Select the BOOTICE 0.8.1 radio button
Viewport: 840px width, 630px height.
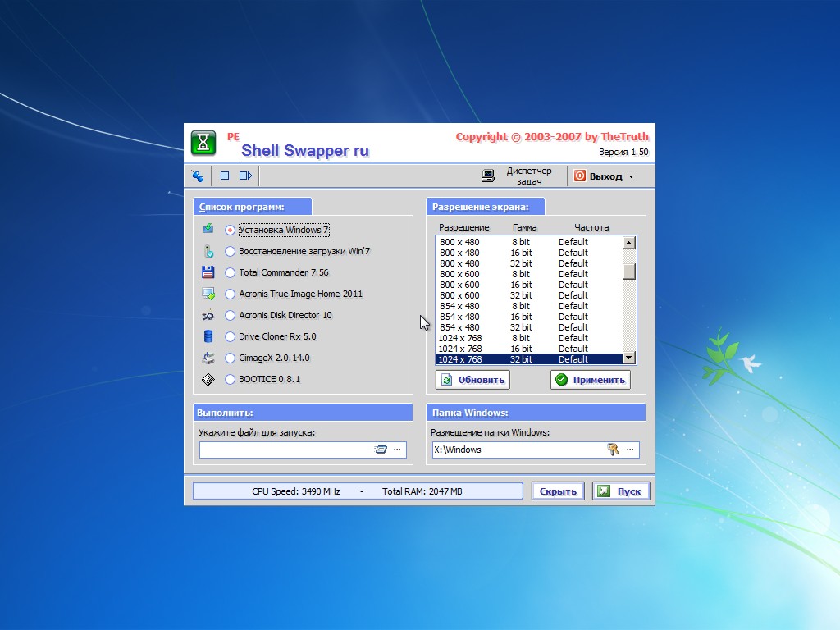coord(230,380)
